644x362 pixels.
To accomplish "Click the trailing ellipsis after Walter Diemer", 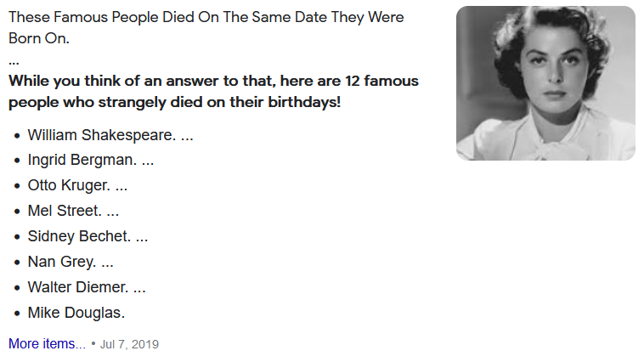I will 139,287.
